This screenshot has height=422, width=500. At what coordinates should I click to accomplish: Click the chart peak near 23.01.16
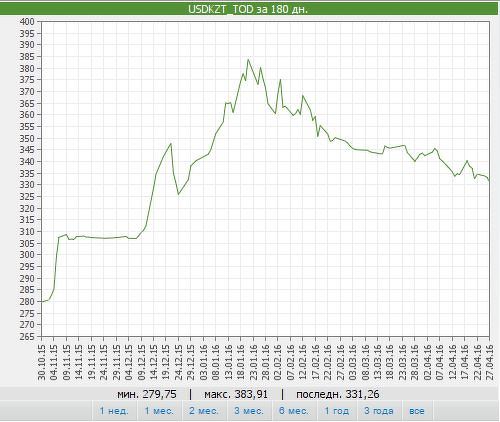tap(248, 60)
